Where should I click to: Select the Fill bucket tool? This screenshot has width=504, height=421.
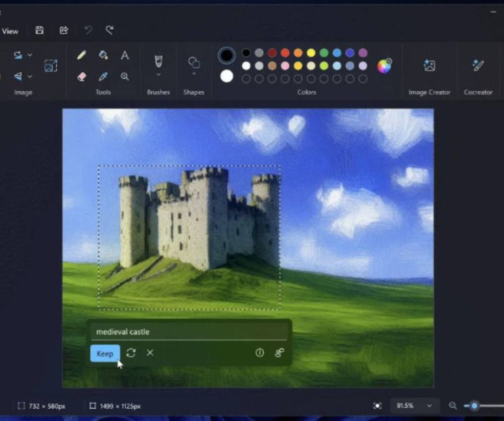pos(104,55)
